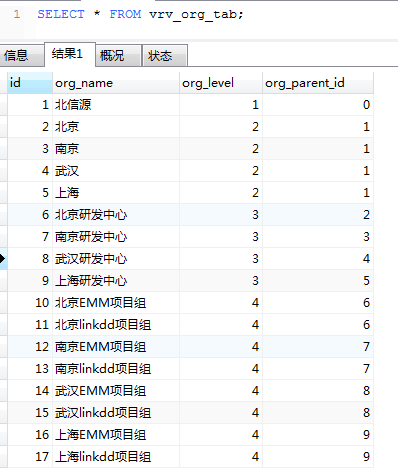Select the cell 北京EMM项目组
398x471 pixels.
(116, 303)
